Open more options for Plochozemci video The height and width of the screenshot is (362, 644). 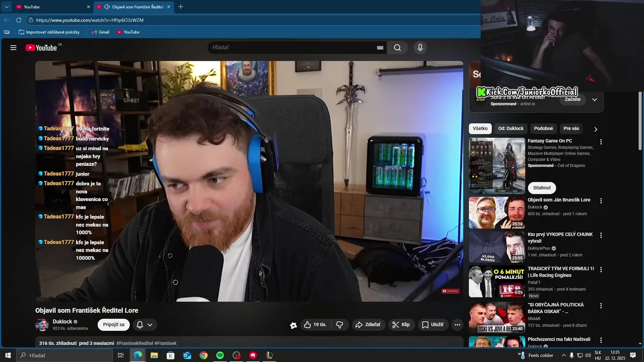point(601,340)
